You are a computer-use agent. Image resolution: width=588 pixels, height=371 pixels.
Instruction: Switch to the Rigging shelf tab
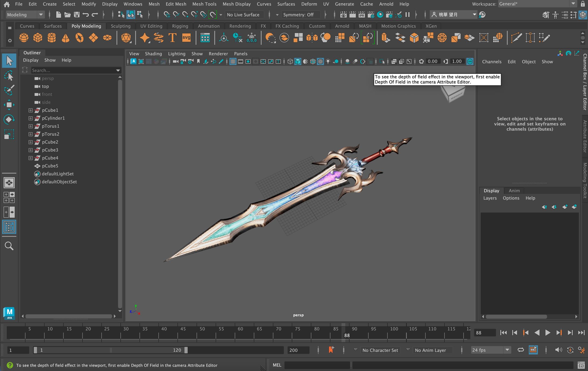[180, 26]
